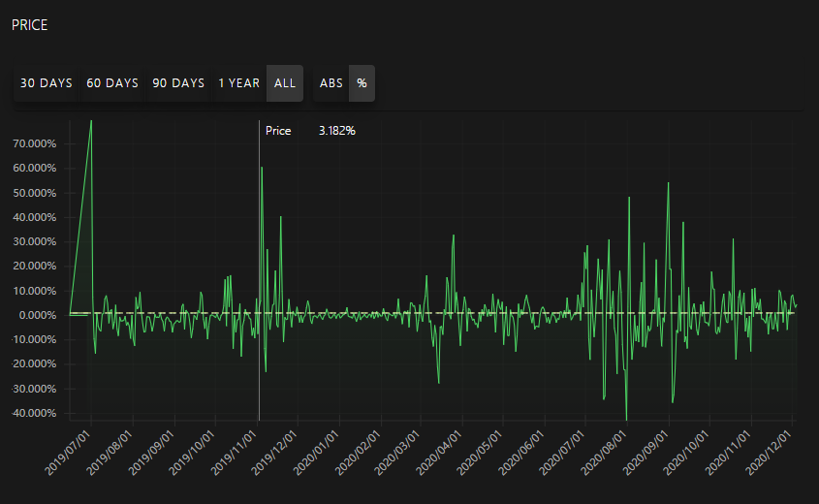Choose the 90 DAYS time range
The image size is (819, 504).
[x=178, y=83]
